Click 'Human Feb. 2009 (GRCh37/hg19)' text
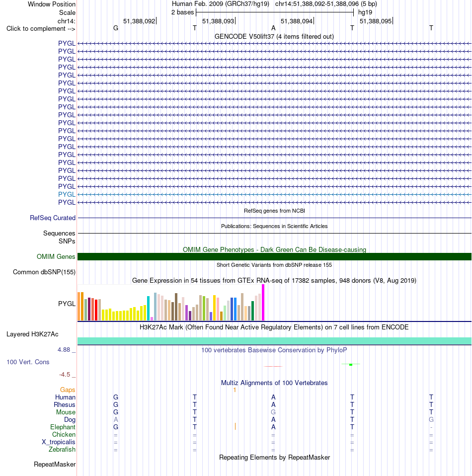 click(x=221, y=4)
